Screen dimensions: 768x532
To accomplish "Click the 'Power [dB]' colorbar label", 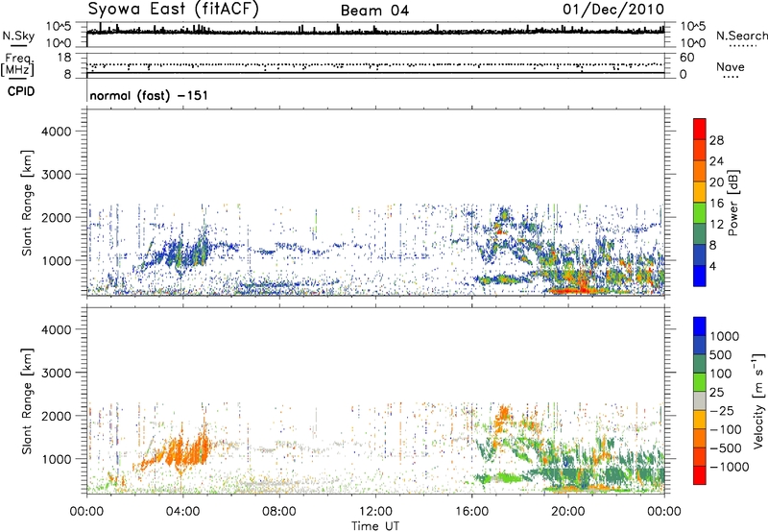I will coord(733,203).
